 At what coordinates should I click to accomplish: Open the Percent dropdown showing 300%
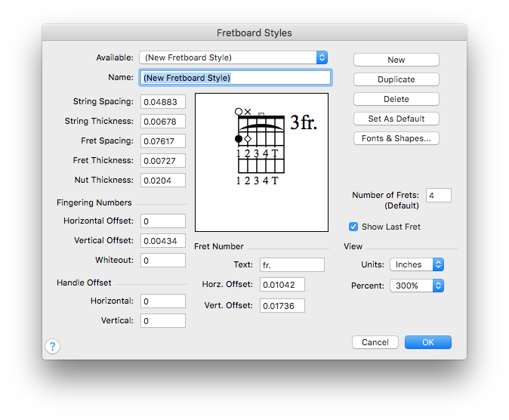(x=417, y=286)
